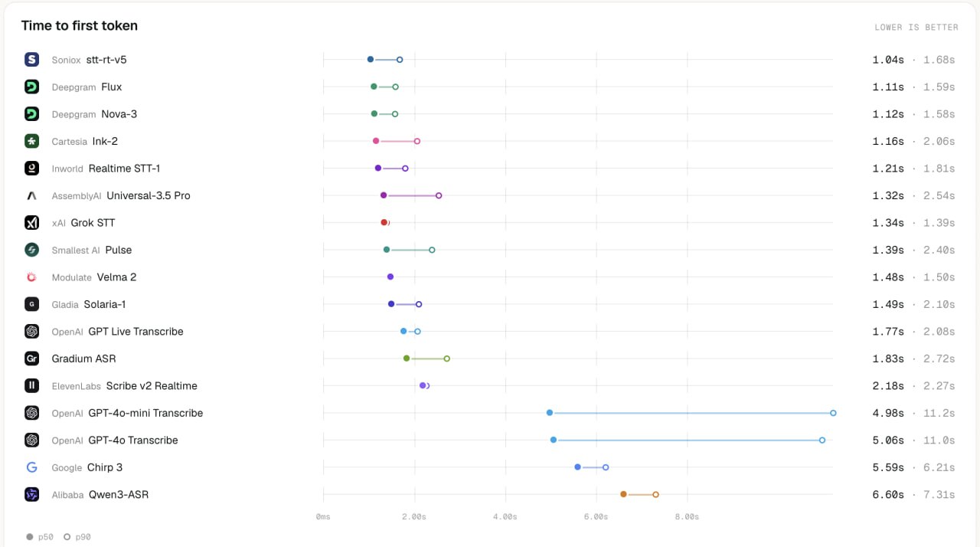Click the Qwen3-ASR p90 hollow dot

[x=655, y=495]
